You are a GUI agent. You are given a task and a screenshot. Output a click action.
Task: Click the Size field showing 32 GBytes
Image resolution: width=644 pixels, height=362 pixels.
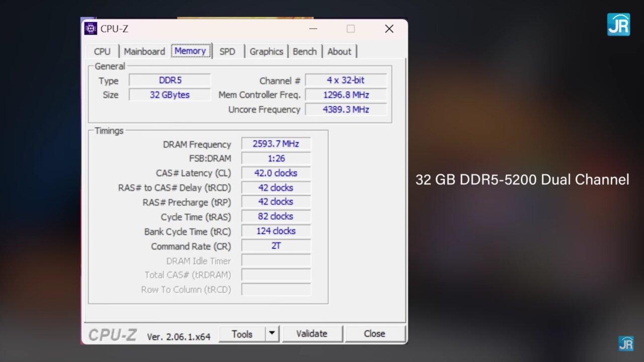tap(170, 95)
